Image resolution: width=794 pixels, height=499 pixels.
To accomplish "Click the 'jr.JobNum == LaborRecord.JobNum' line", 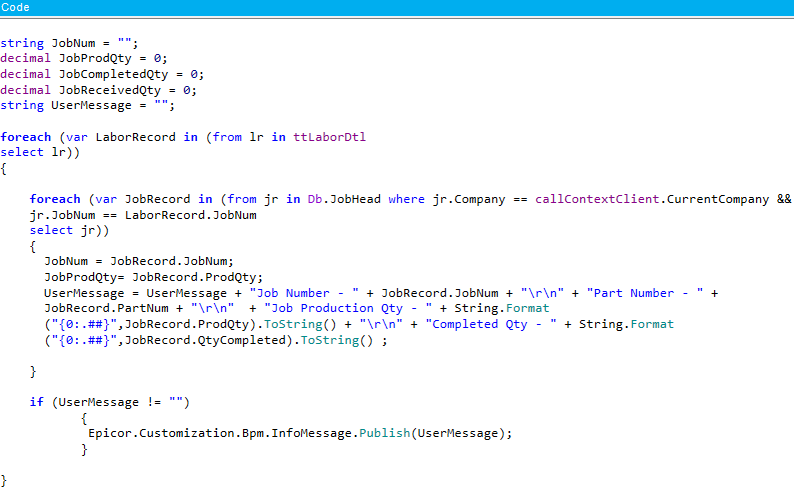I will (143, 215).
